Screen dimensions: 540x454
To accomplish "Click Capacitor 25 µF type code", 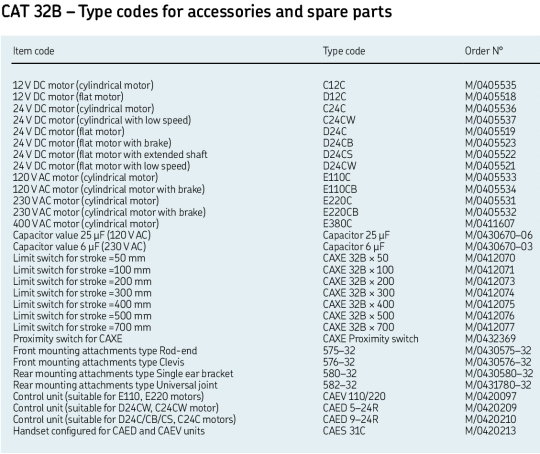I will tap(356, 235).
